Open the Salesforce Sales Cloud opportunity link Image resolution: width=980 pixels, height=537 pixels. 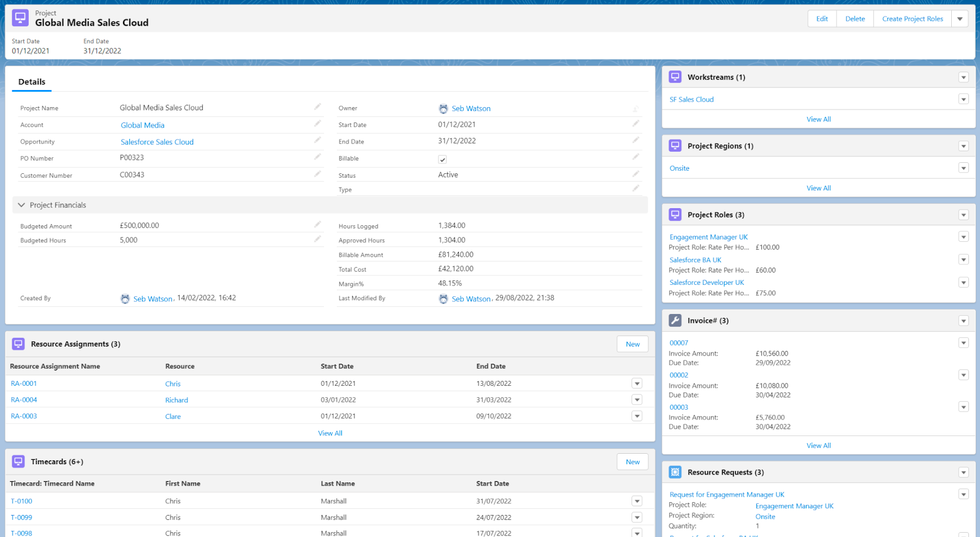(x=157, y=142)
